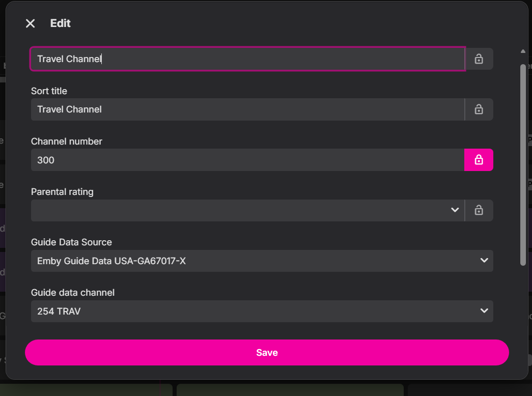This screenshot has width=532, height=396.
Task: Click the Channel number field showing 300
Action: coord(247,160)
